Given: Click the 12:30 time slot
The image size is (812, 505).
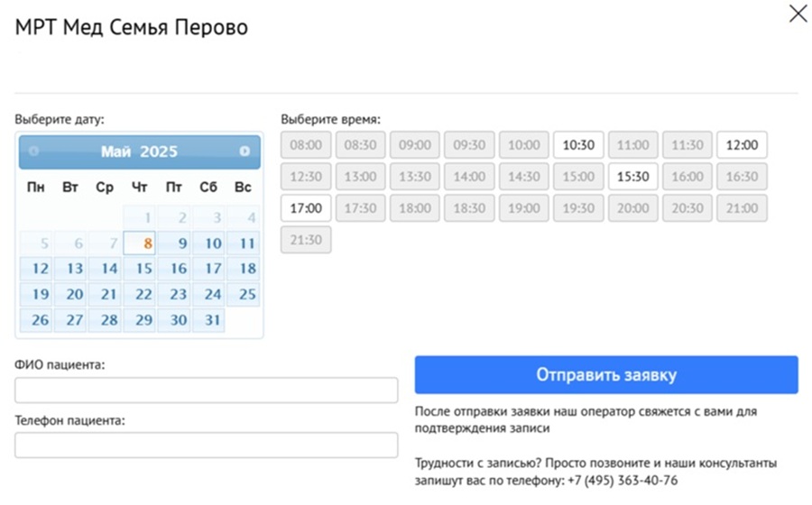Looking at the screenshot, I should coord(306,177).
